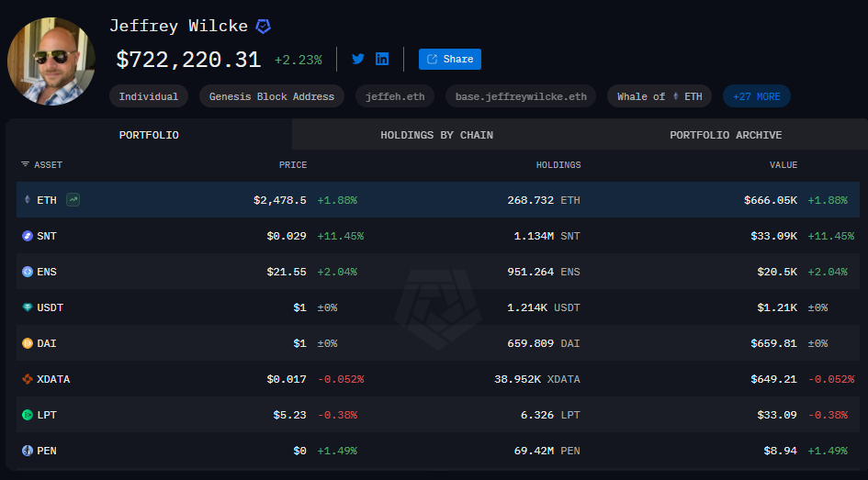868x480 pixels.
Task: Click the holdings value 268.732 ETH
Action: click(544, 200)
